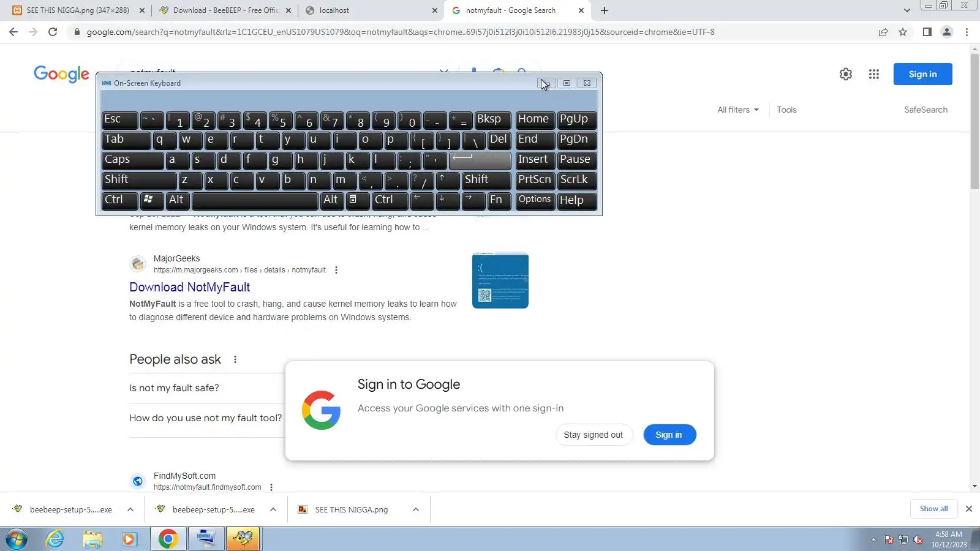Click the Windows logo key on keyboard
Viewport: 980px width, 551px height.
152,200
